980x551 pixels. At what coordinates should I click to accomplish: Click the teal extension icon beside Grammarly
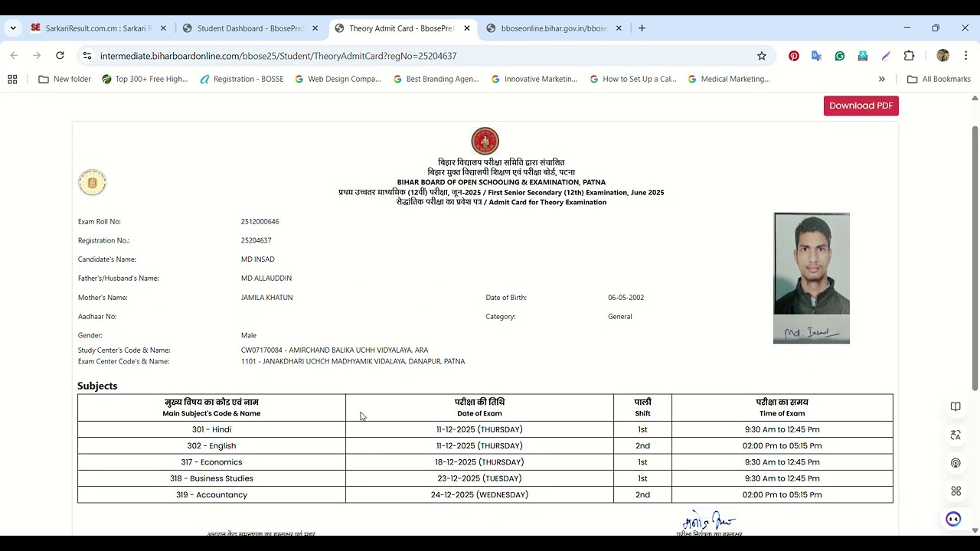(863, 56)
